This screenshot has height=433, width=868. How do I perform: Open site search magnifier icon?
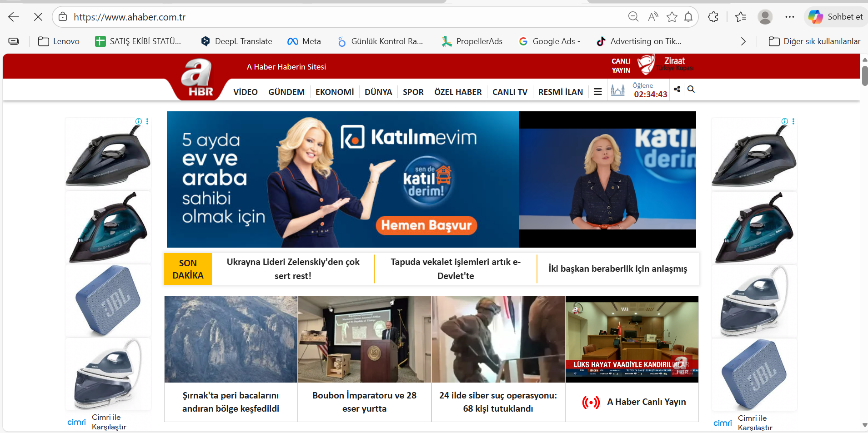click(691, 89)
